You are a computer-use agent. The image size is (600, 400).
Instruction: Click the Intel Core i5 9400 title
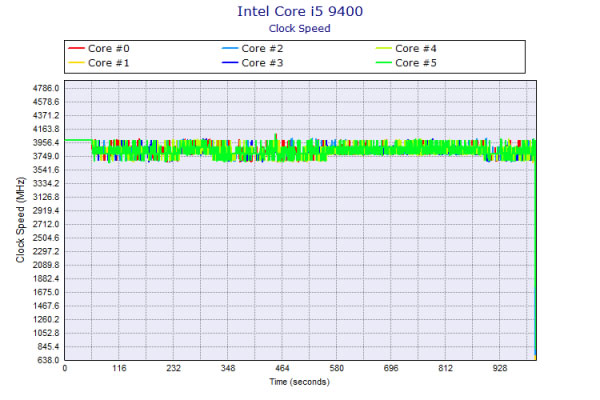tap(300, 11)
